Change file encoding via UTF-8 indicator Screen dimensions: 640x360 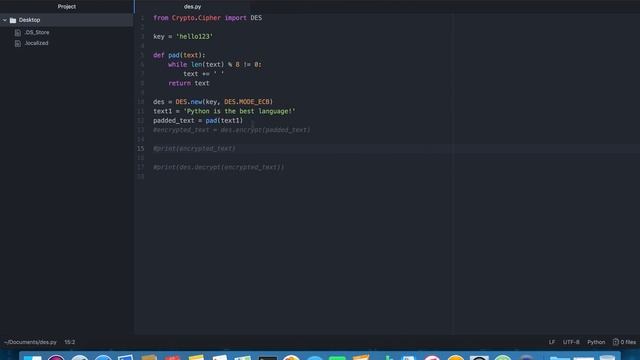[x=571, y=342]
